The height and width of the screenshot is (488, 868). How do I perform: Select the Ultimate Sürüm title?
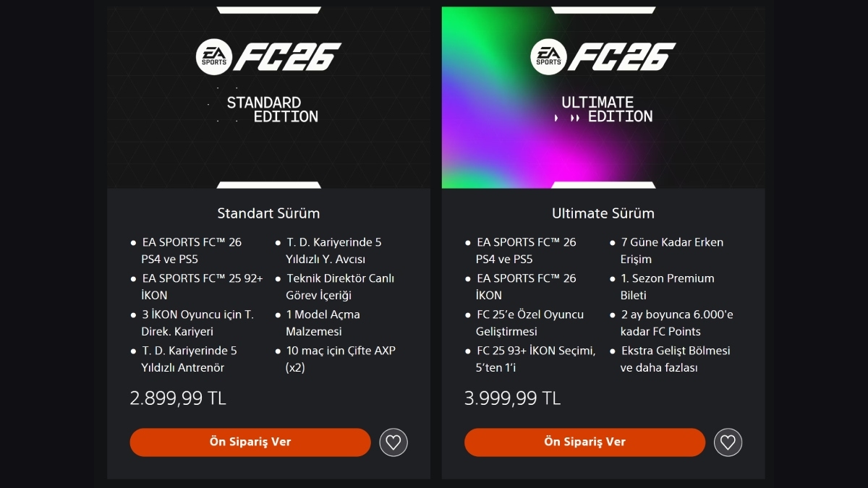(x=603, y=213)
